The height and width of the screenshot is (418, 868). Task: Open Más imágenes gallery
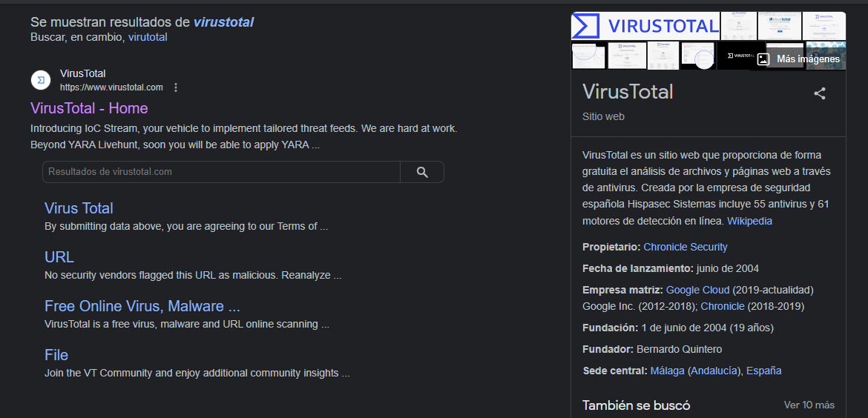[x=798, y=59]
